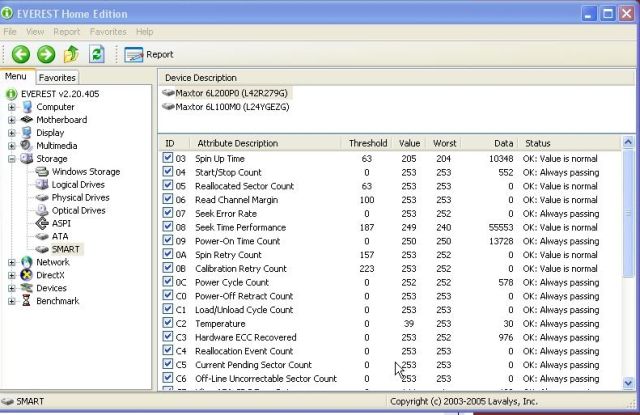Screen dimensions: 640x415
Task: Toggle the 06 Read Channel Margin checkbox
Action: [167, 199]
